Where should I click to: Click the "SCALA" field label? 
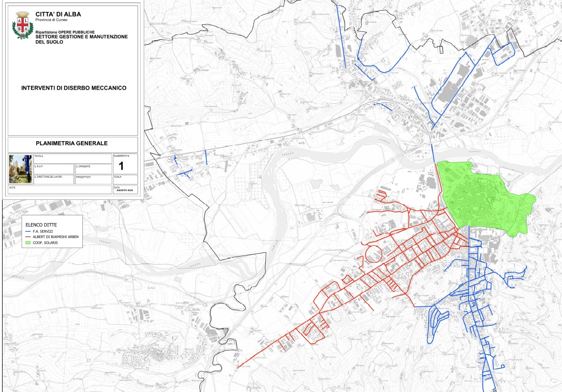pyautogui.click(x=117, y=177)
